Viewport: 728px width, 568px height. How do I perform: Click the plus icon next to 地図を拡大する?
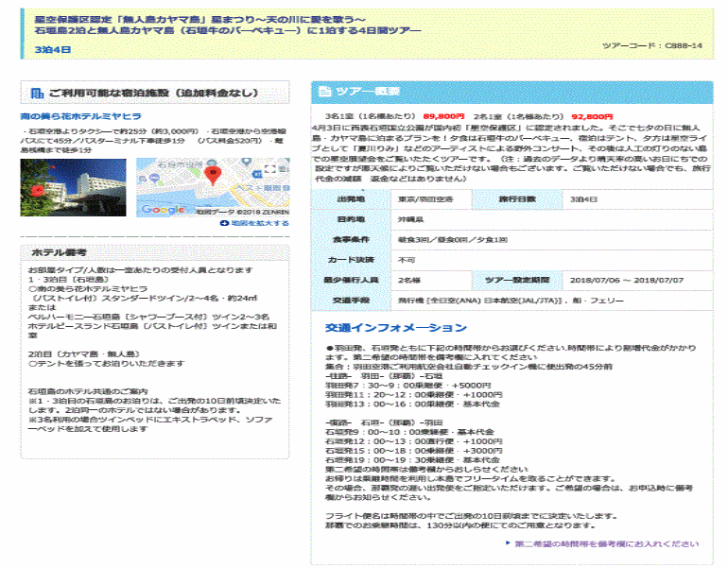(223, 223)
